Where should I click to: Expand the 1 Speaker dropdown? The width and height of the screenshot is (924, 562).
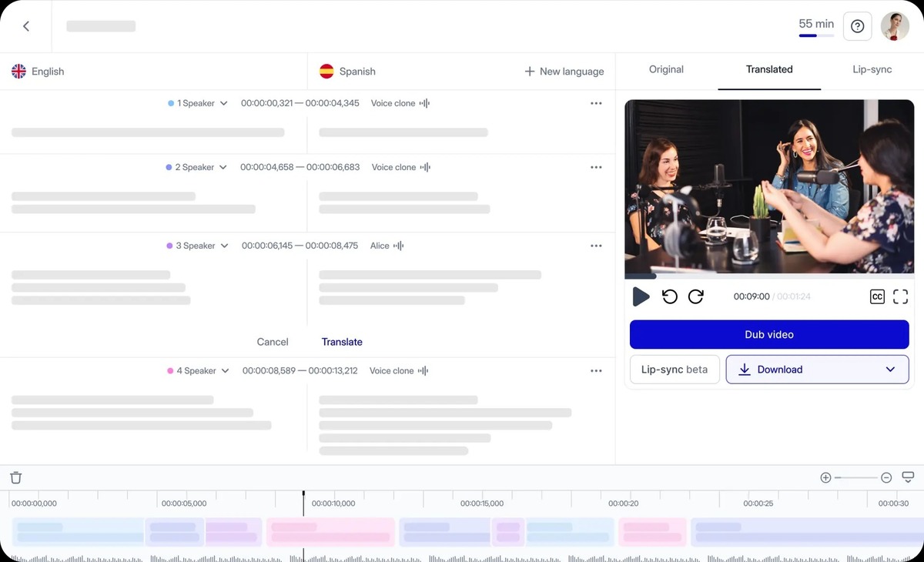tap(224, 103)
